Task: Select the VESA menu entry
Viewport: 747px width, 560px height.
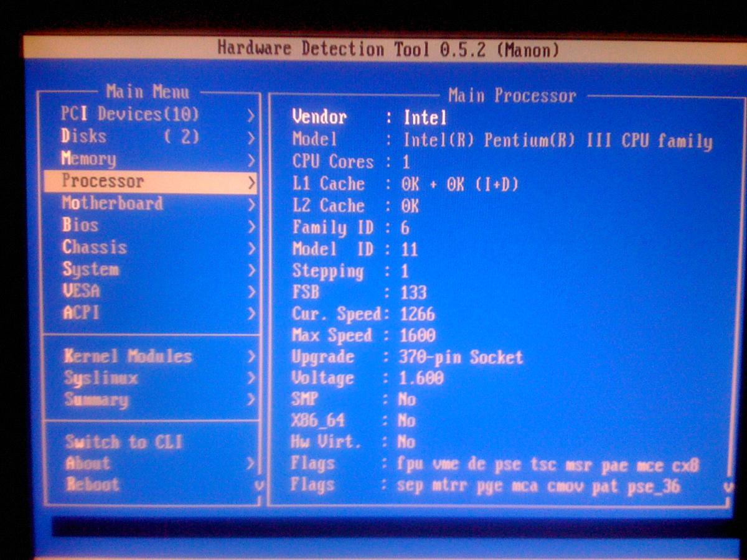Action: pos(81,291)
